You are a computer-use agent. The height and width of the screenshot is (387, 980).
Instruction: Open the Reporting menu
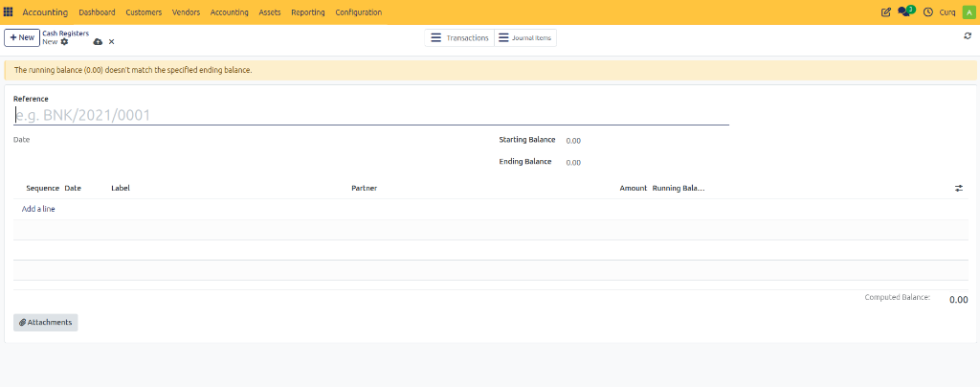coord(308,12)
